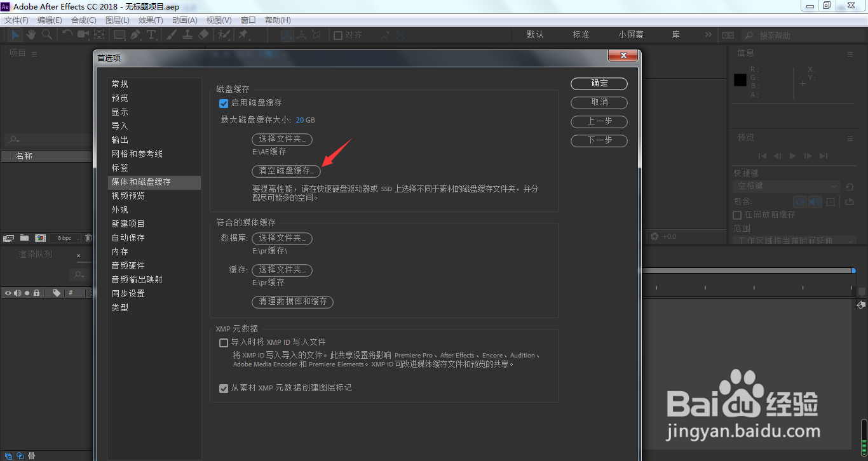Click the 下一步 button
This screenshot has width=868, height=461.
point(599,140)
